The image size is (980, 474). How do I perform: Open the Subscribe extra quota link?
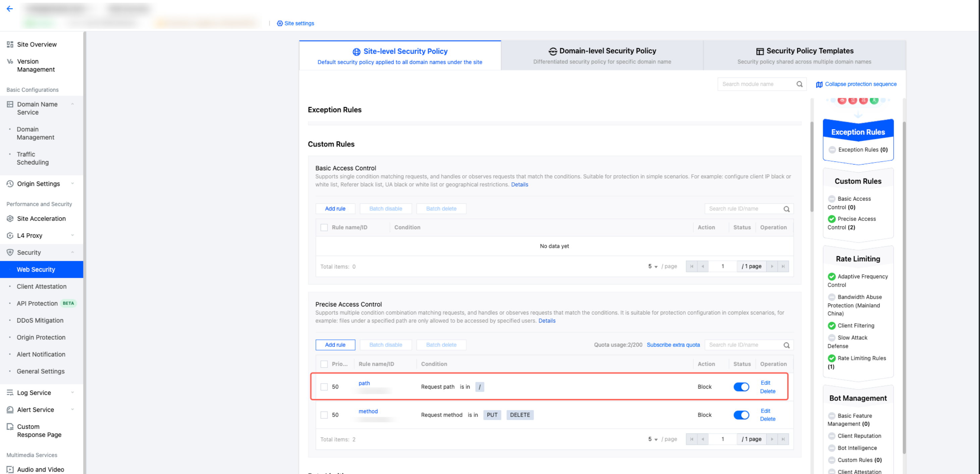click(x=673, y=345)
